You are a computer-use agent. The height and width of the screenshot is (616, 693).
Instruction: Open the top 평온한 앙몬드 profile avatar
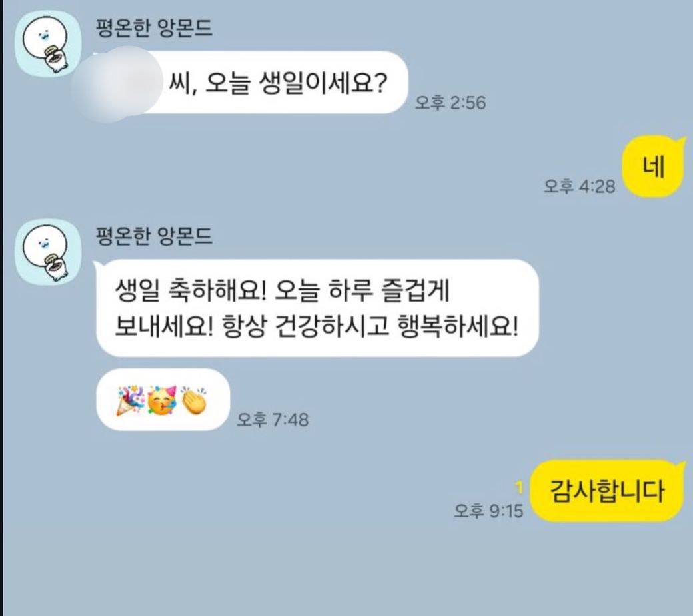coord(48,43)
